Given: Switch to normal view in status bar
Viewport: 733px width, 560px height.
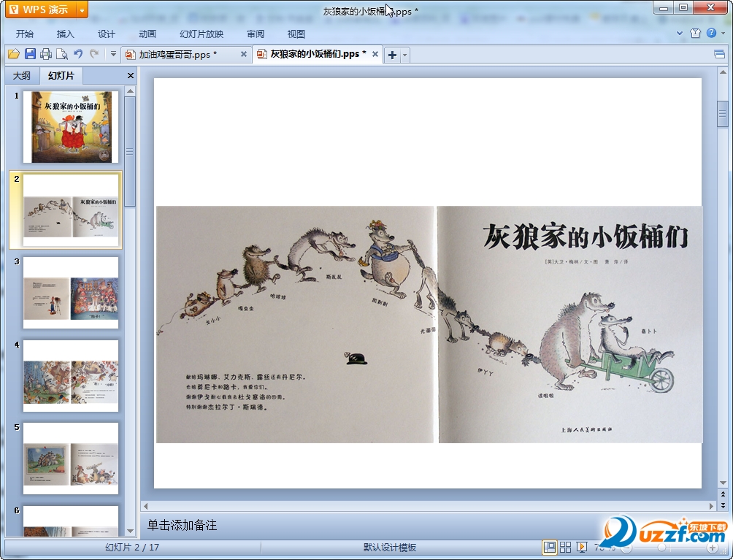Looking at the screenshot, I should tap(550, 547).
